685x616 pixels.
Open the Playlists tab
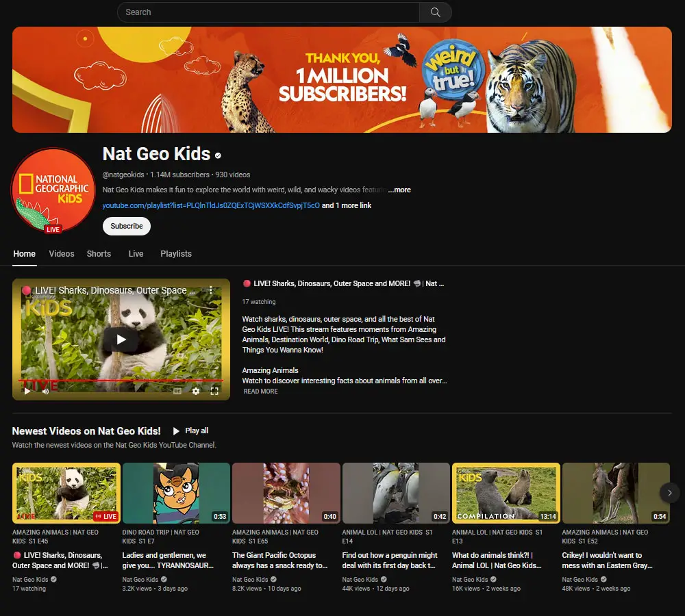point(176,254)
